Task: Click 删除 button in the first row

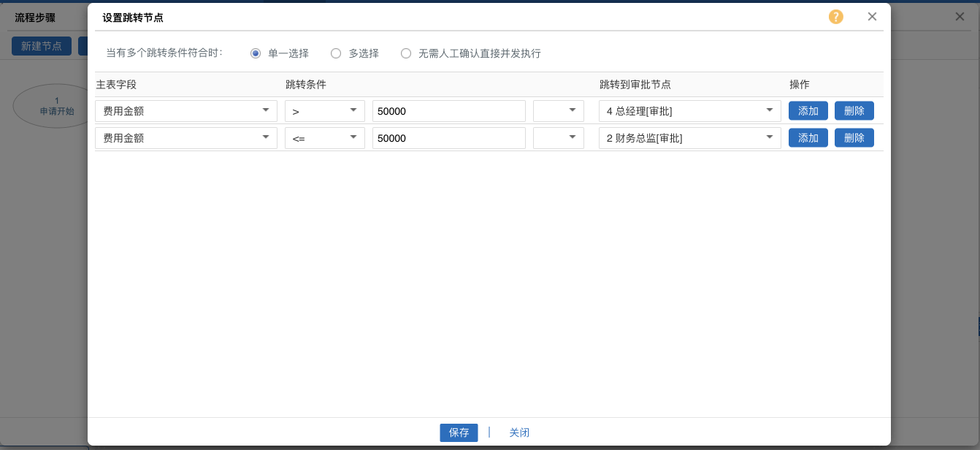Action: (x=854, y=111)
